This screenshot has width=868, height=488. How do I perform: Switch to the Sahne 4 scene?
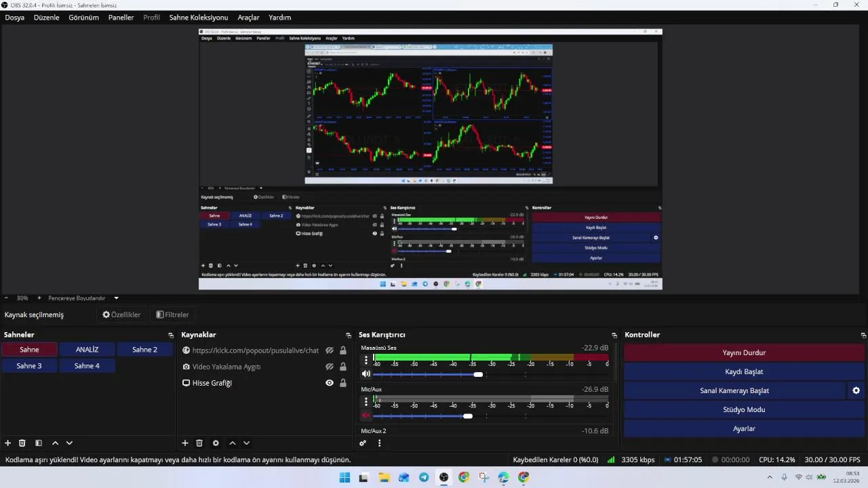[87, 366]
